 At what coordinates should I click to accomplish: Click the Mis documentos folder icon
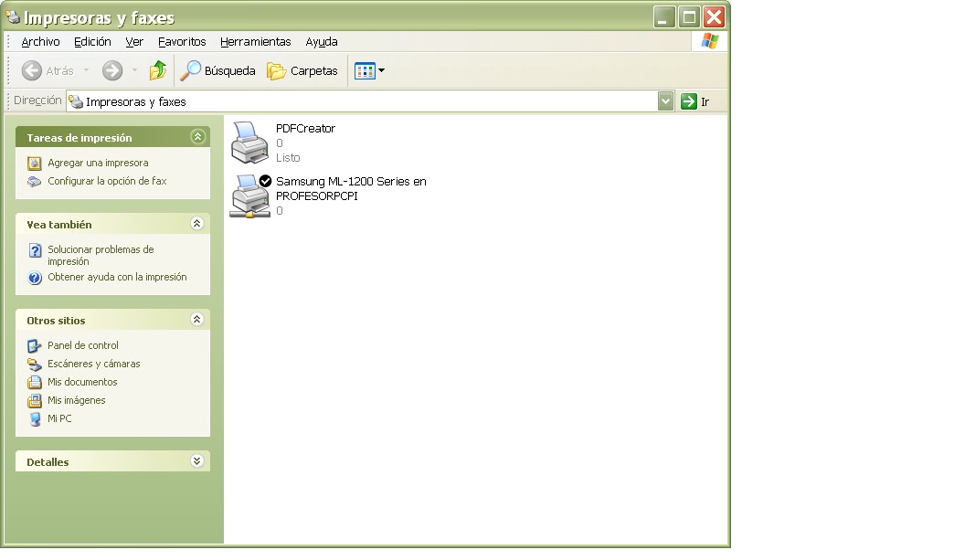35,383
